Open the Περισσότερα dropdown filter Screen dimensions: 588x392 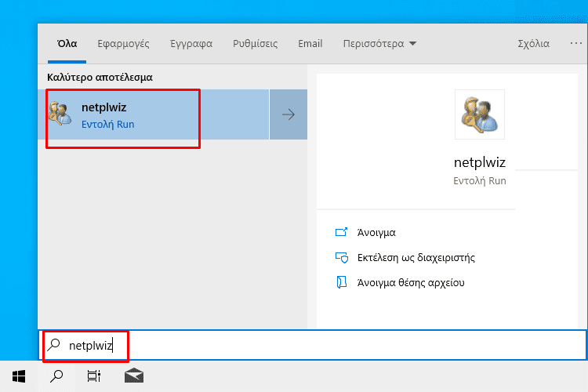coord(379,44)
